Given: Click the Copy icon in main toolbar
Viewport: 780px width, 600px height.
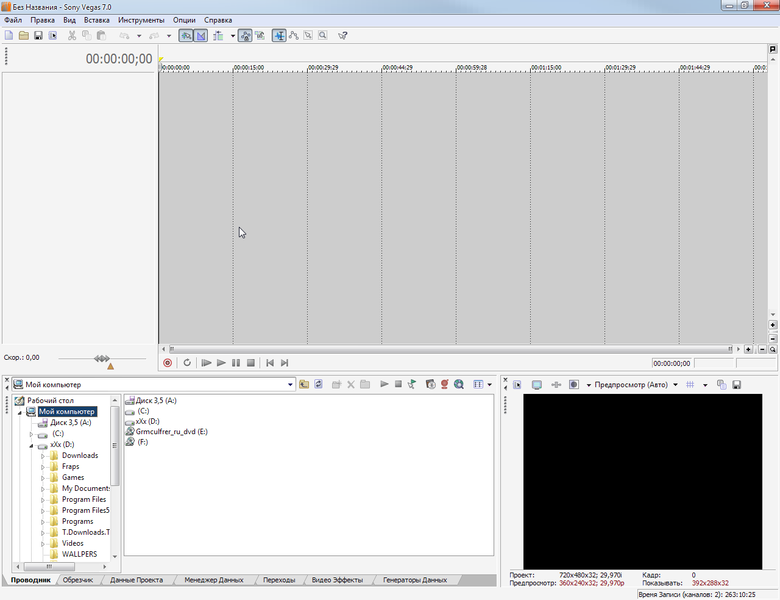Looking at the screenshot, I should coord(87,36).
